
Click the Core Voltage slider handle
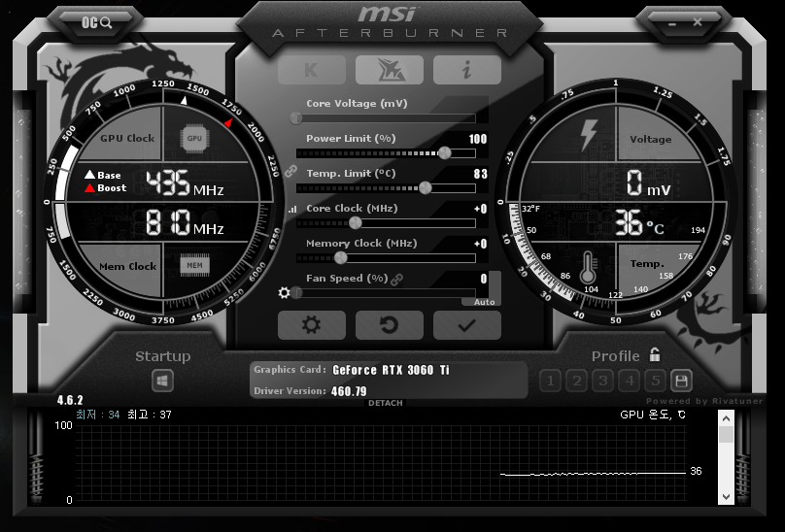pos(296,118)
